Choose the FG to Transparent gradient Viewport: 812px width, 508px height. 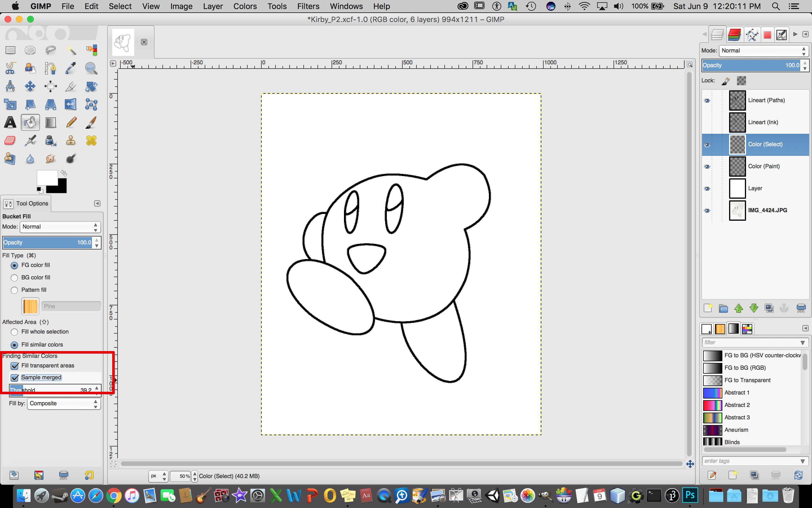click(752, 380)
